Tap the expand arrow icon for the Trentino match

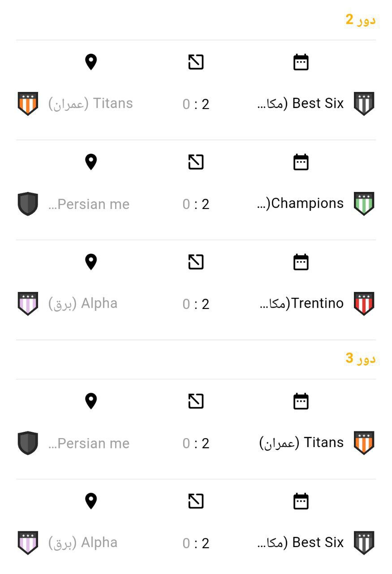pos(196,262)
